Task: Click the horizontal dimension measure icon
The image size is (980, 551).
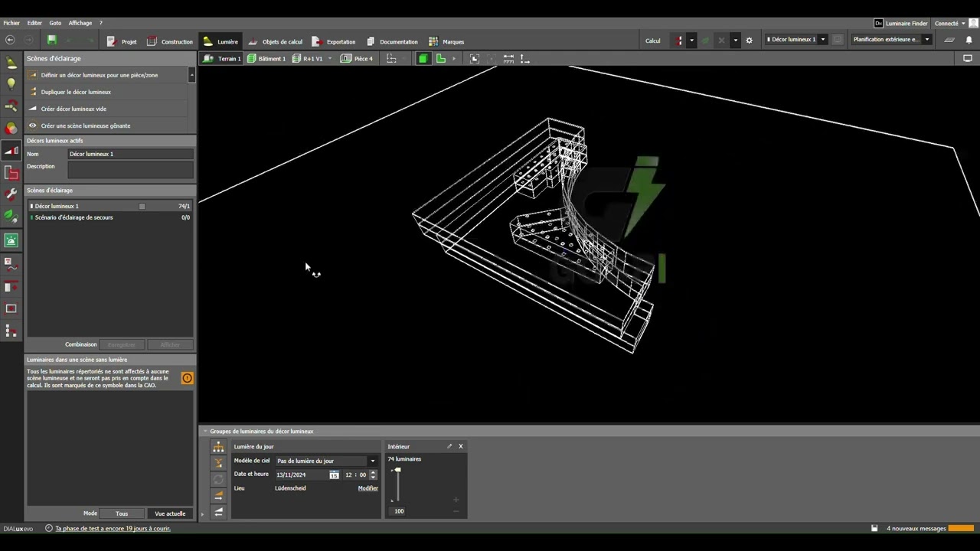Action: pyautogui.click(x=508, y=58)
